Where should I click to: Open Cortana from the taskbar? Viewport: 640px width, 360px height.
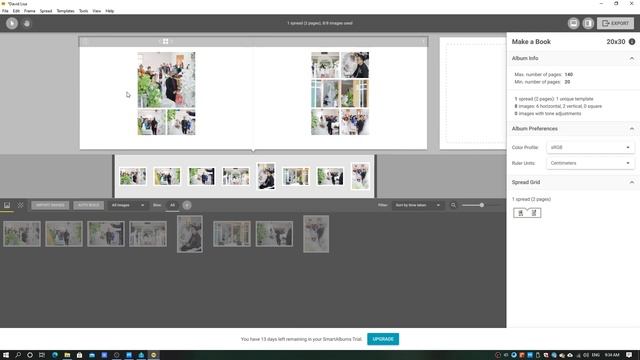click(30, 355)
